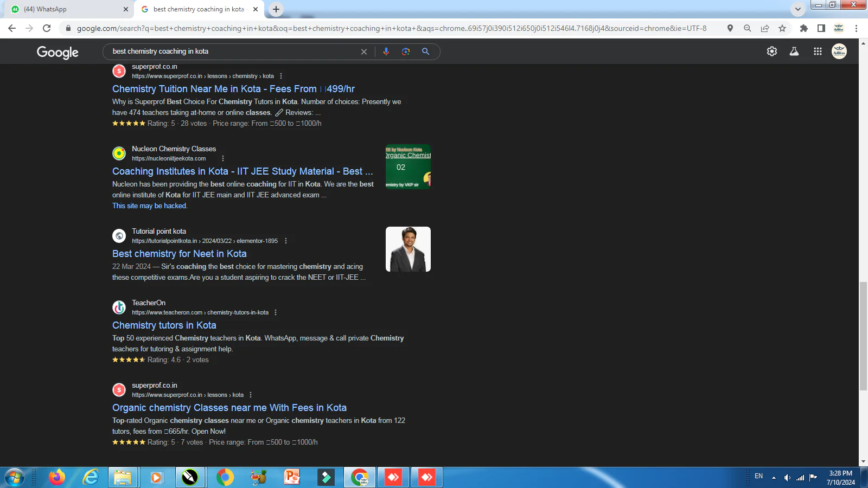Viewport: 868px width, 488px height.
Task: Open the Chrome side panel
Action: click(x=821, y=28)
